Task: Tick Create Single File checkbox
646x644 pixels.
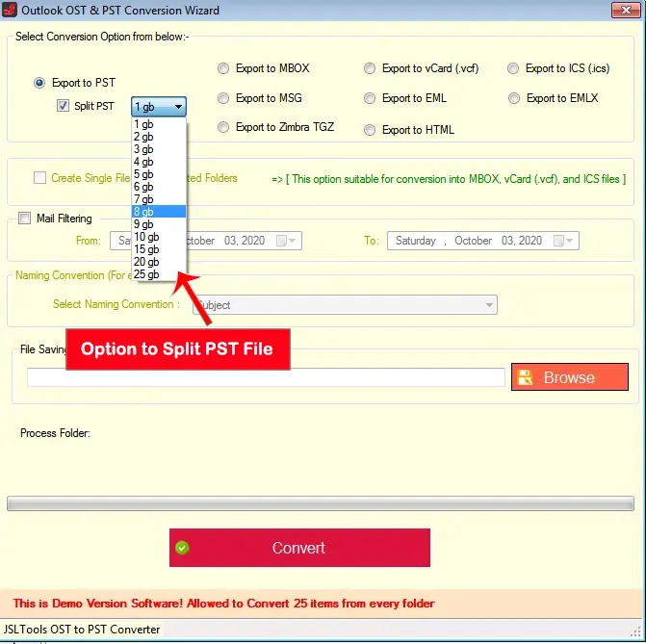Action: tap(40, 178)
